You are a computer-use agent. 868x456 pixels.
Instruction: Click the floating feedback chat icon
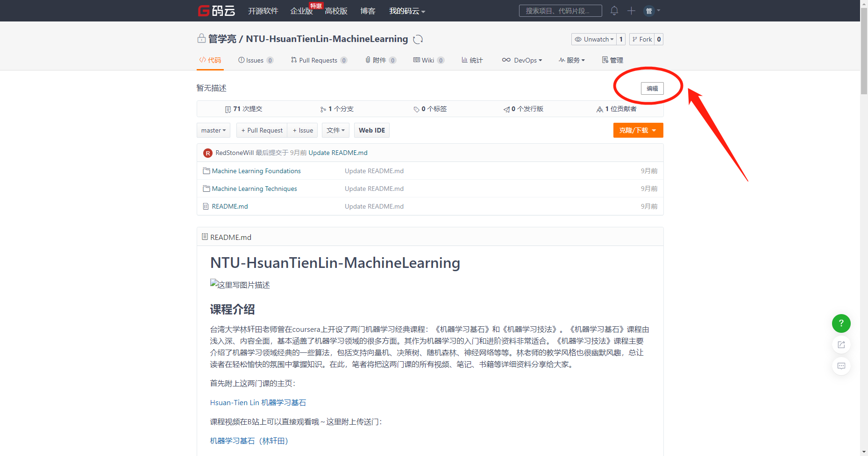point(841,366)
